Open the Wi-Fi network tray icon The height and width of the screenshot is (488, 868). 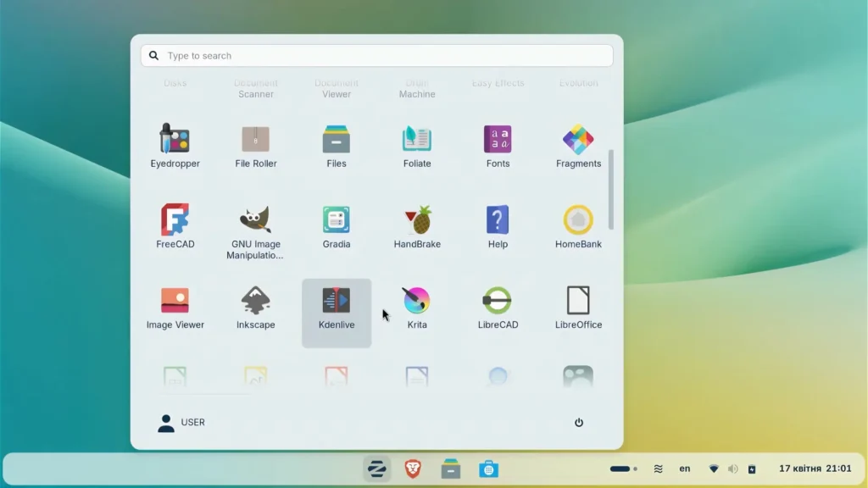[714, 469]
